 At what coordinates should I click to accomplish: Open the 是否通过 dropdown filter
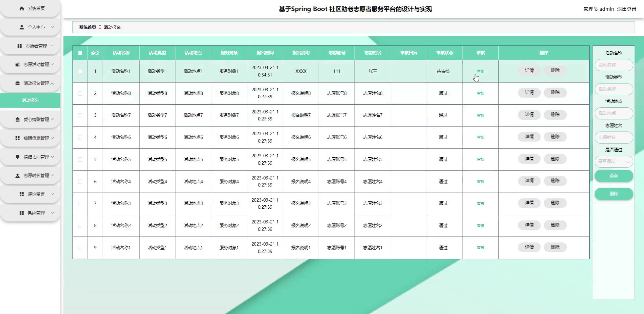[614, 161]
